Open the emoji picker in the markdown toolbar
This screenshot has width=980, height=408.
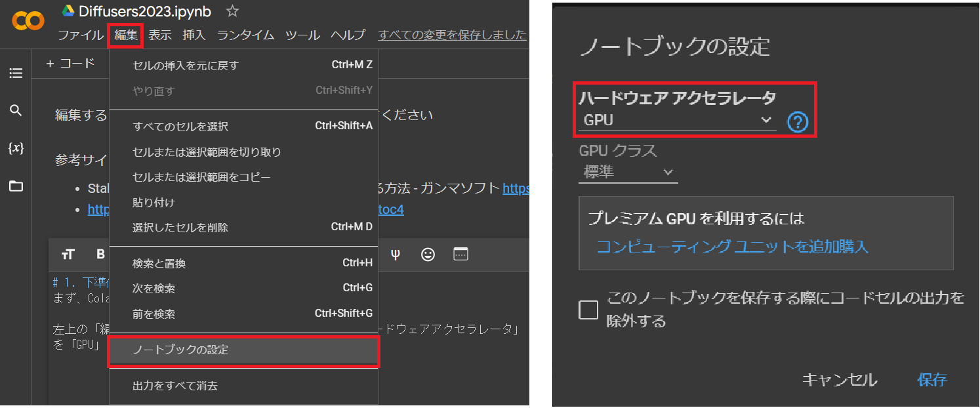point(428,255)
